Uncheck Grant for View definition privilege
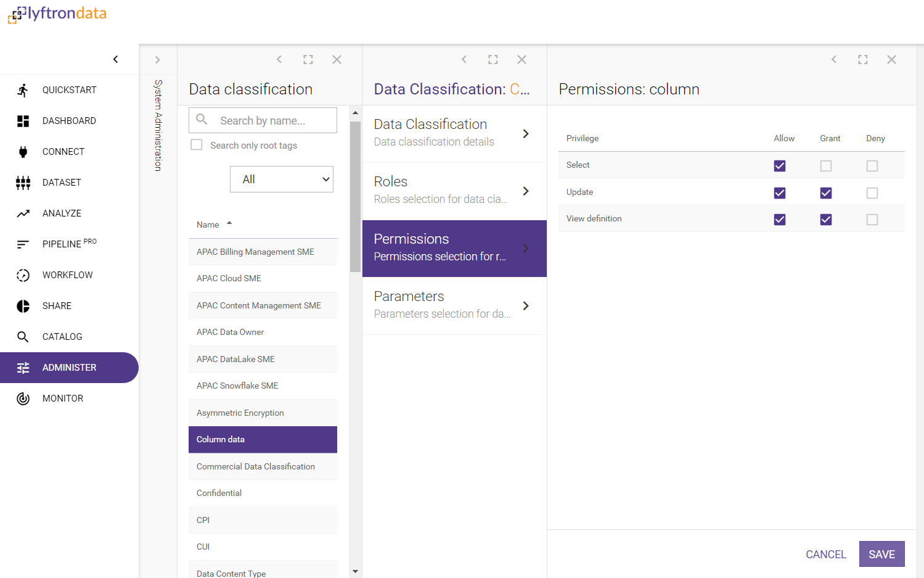Screen dimensions: 924x578 pyautogui.click(x=826, y=220)
